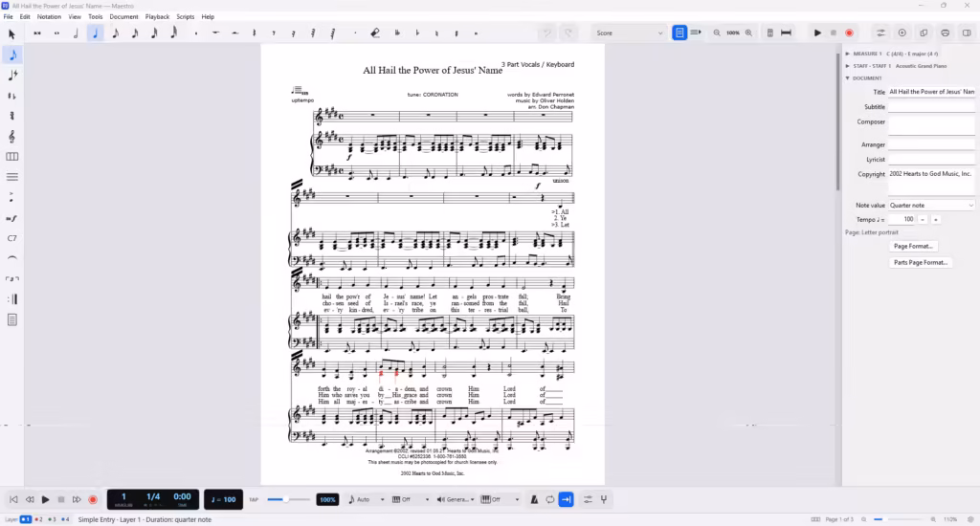Open the Scripts menu
This screenshot has width=980, height=526.
(185, 17)
